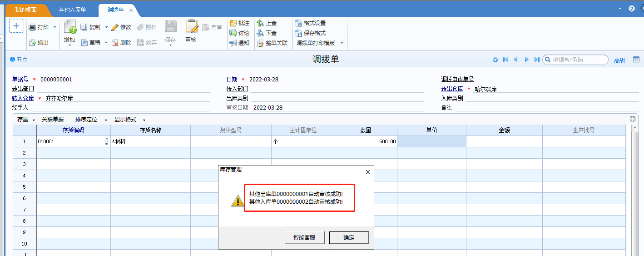
Task: Switch to the 我的桌面 tab
Action: tap(25, 10)
